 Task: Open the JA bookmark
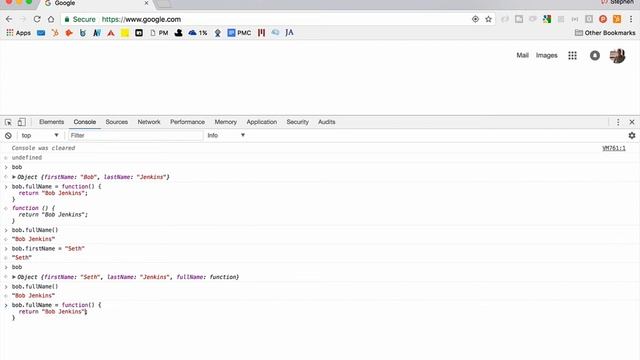[x=289, y=33]
